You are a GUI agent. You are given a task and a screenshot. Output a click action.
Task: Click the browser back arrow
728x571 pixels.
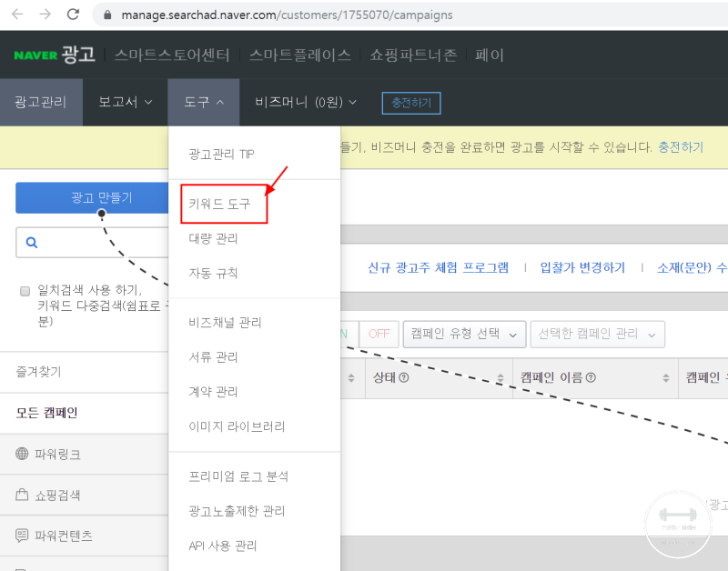click(x=17, y=15)
